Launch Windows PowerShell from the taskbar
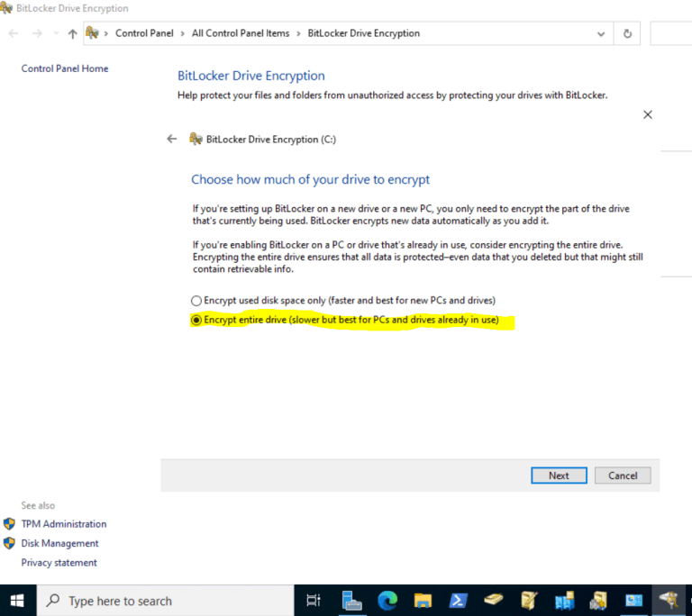The image size is (692, 616). coord(458,601)
